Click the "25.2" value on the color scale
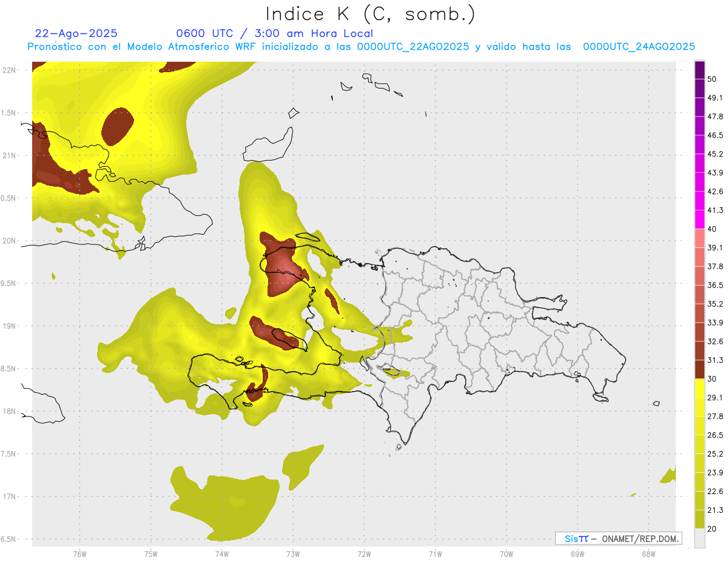Image resolution: width=728 pixels, height=562 pixels. point(715,453)
